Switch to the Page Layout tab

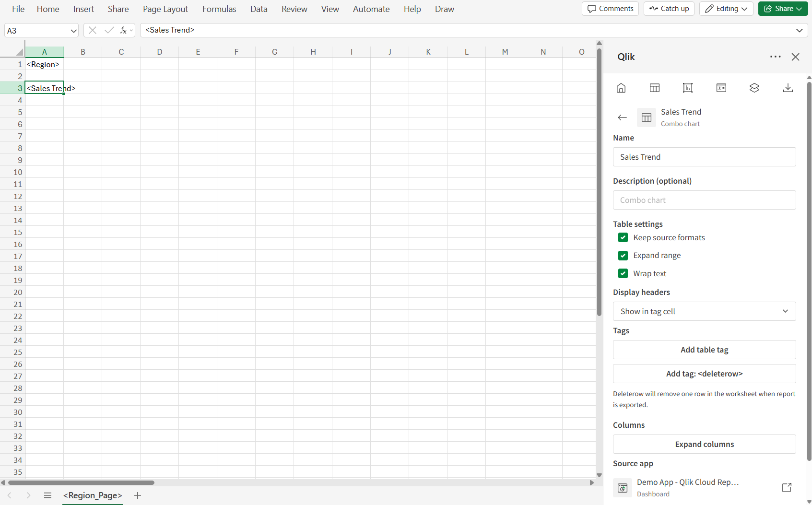coord(165,9)
